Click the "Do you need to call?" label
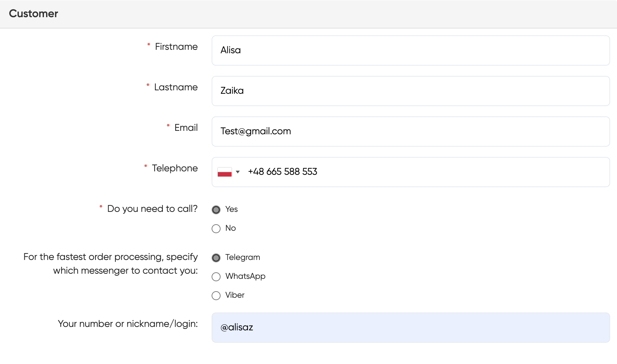617x364 pixels. pyautogui.click(x=152, y=209)
